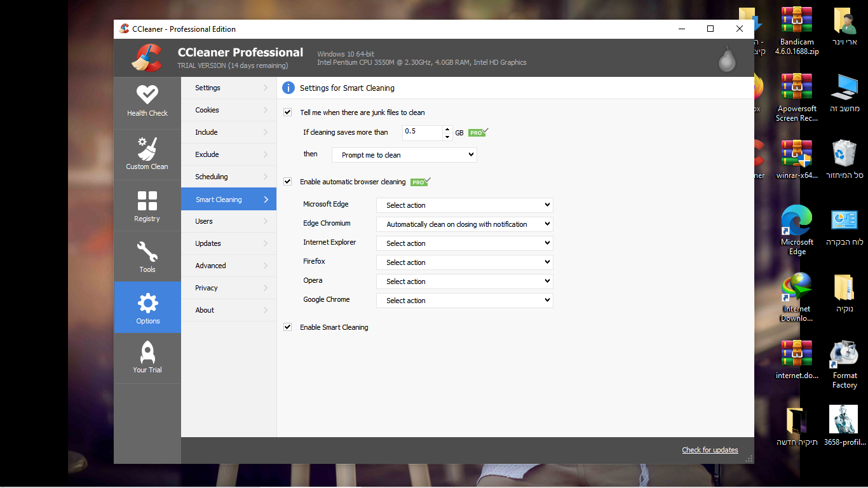Select the ארי וינר user folder

(844, 26)
